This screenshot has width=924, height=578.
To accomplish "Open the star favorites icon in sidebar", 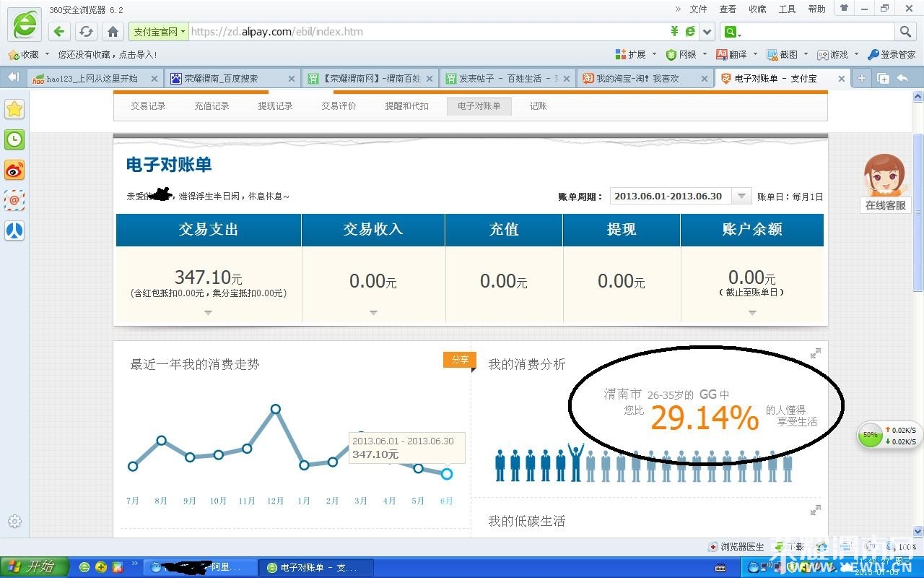I will pyautogui.click(x=14, y=109).
